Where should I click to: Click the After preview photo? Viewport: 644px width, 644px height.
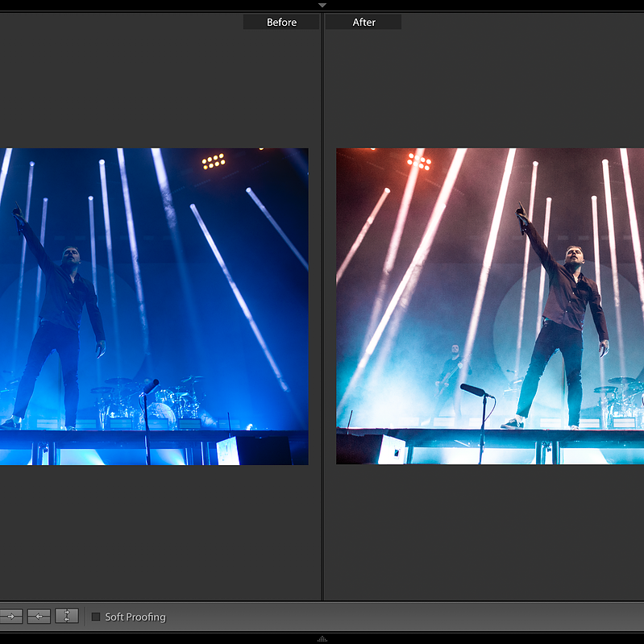490,306
